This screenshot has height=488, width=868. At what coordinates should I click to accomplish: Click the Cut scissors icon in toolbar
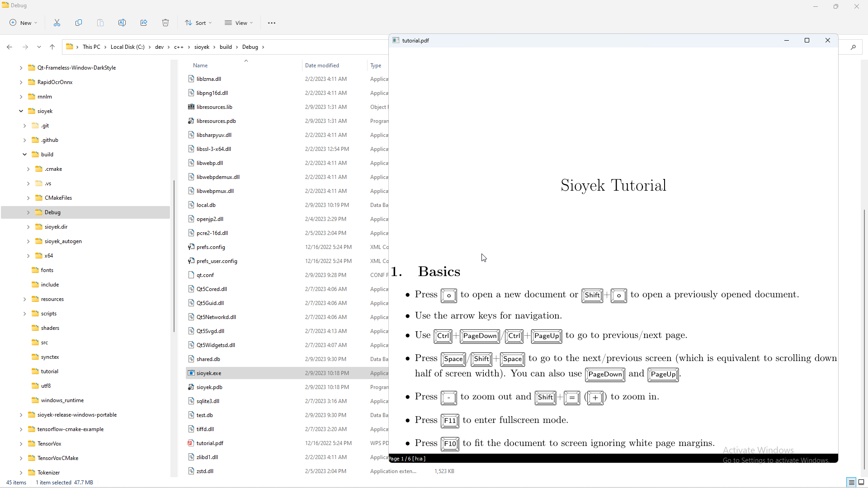(x=57, y=23)
